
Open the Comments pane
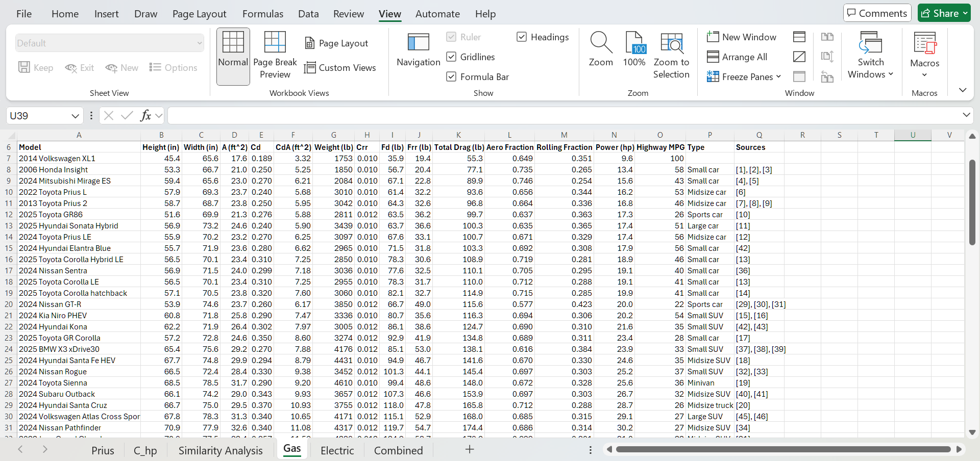[877, 13]
